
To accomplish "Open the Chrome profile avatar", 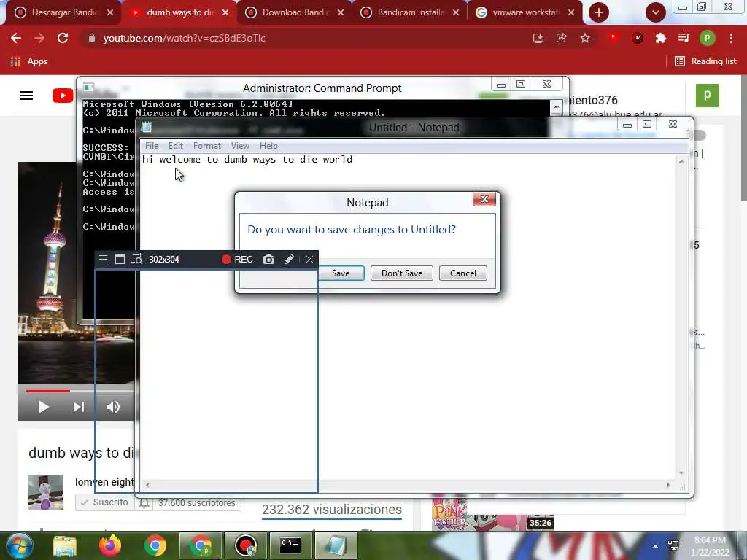I will pos(708,38).
